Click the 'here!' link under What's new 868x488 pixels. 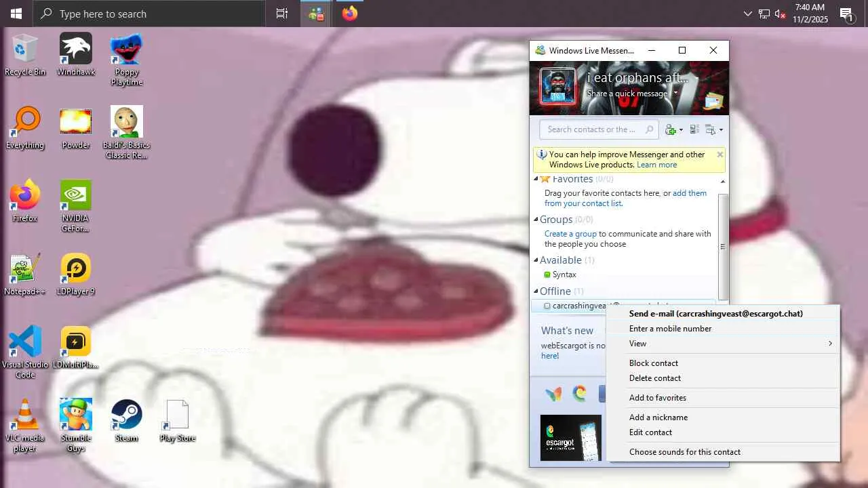click(550, 356)
